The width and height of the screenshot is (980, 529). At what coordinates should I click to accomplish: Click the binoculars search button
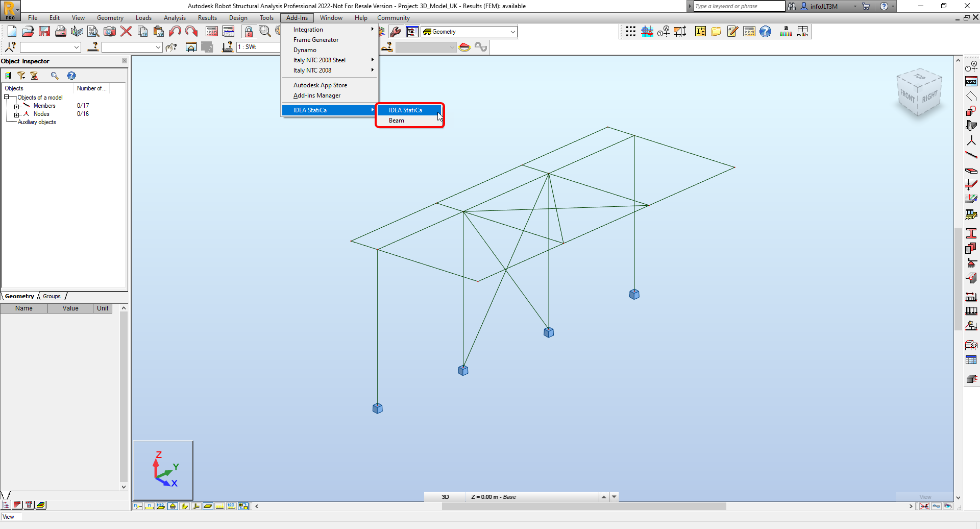point(792,6)
